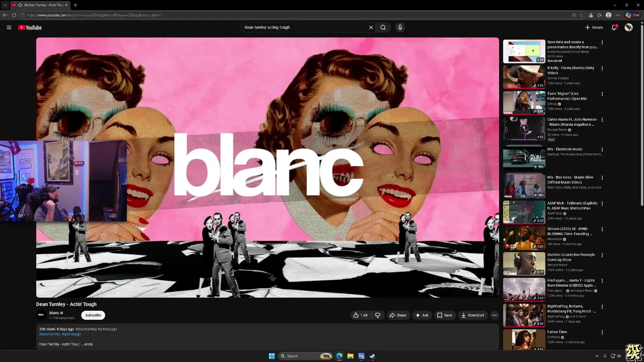This screenshot has width=644, height=362.
Task: Bookmark this page with star icon
Action: click(581, 15)
